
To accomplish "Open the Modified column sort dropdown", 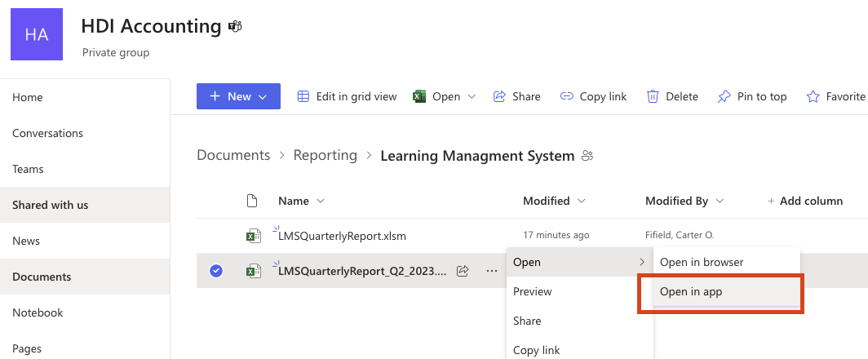I will pyautogui.click(x=581, y=201).
